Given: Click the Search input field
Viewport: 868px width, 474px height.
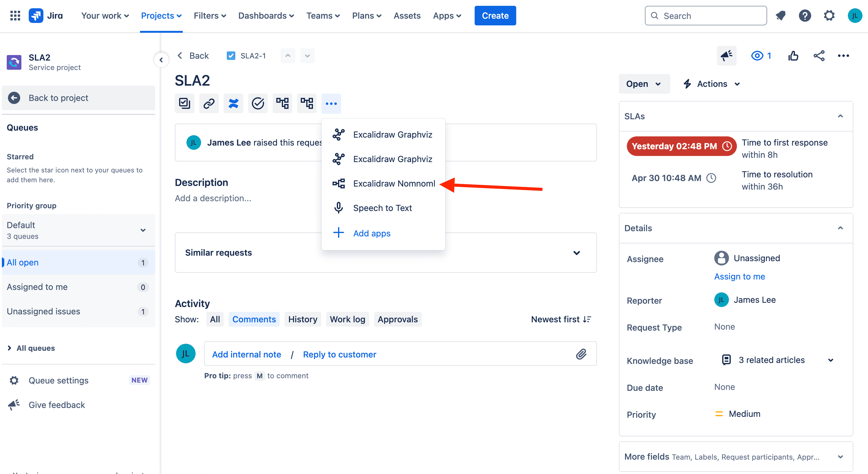Looking at the screenshot, I should point(706,16).
